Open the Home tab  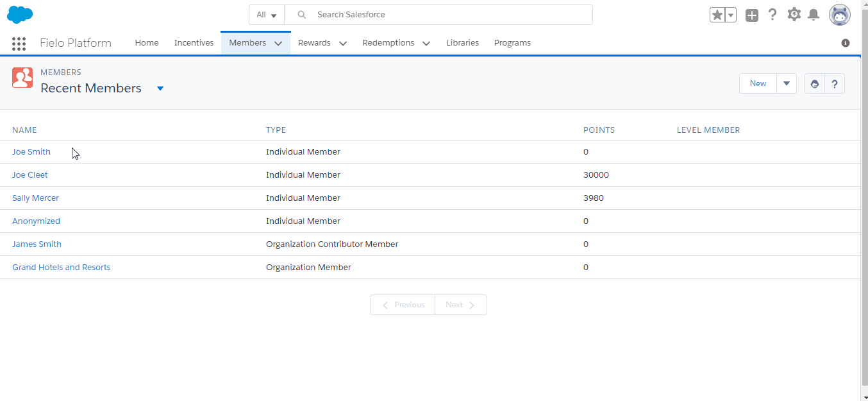(147, 43)
